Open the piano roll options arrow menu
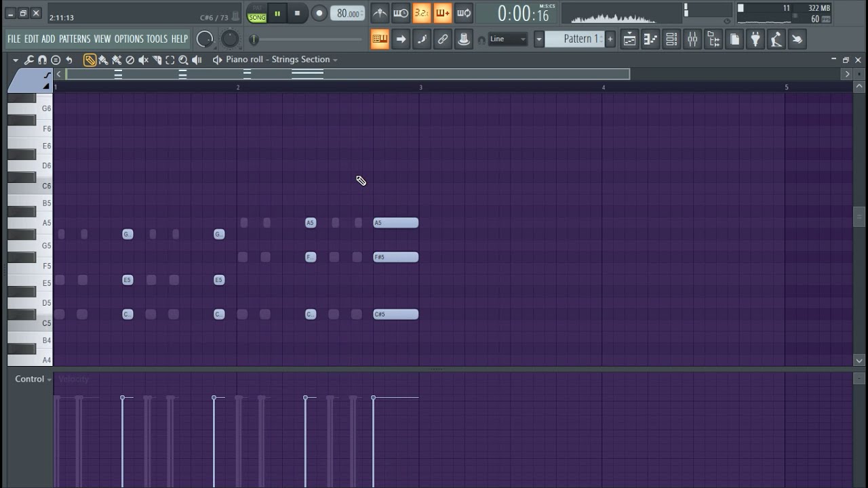This screenshot has height=488, width=868. pos(15,60)
